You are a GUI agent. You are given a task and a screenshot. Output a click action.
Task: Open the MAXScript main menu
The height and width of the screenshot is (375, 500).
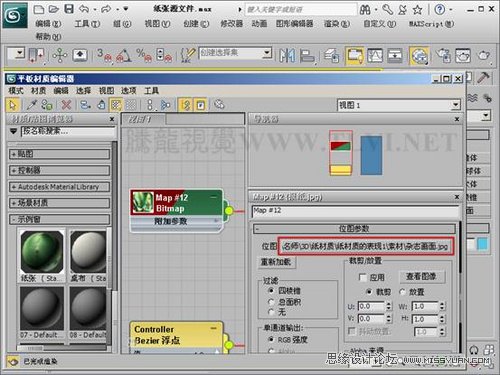pyautogui.click(x=431, y=24)
